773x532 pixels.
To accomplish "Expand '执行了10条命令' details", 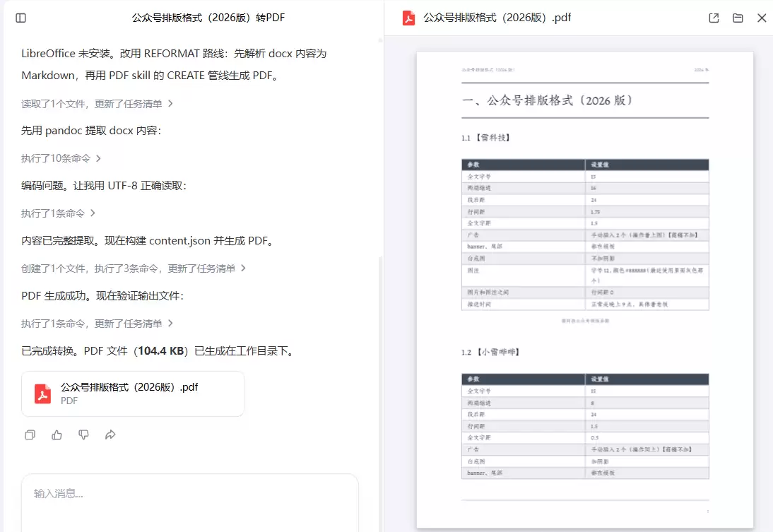I will (61, 158).
